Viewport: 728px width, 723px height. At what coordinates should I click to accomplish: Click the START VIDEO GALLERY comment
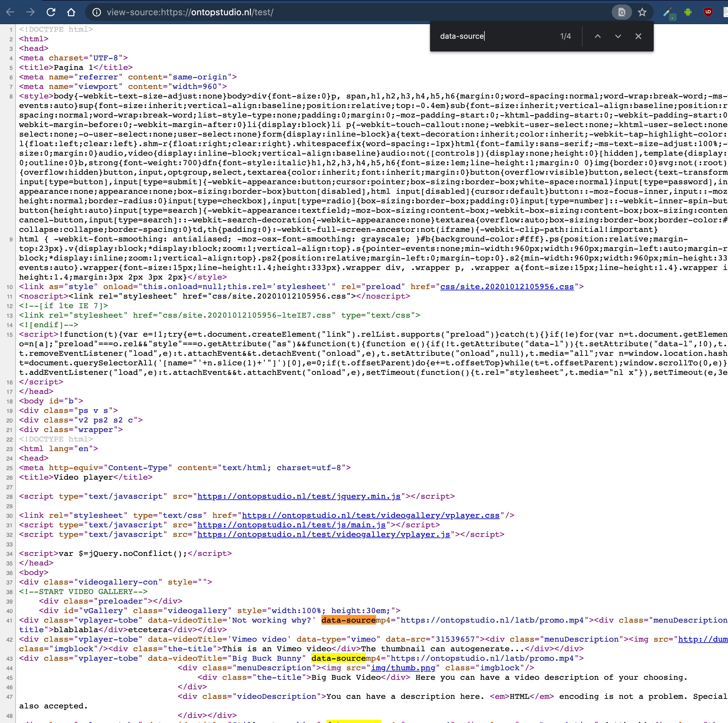(83, 591)
